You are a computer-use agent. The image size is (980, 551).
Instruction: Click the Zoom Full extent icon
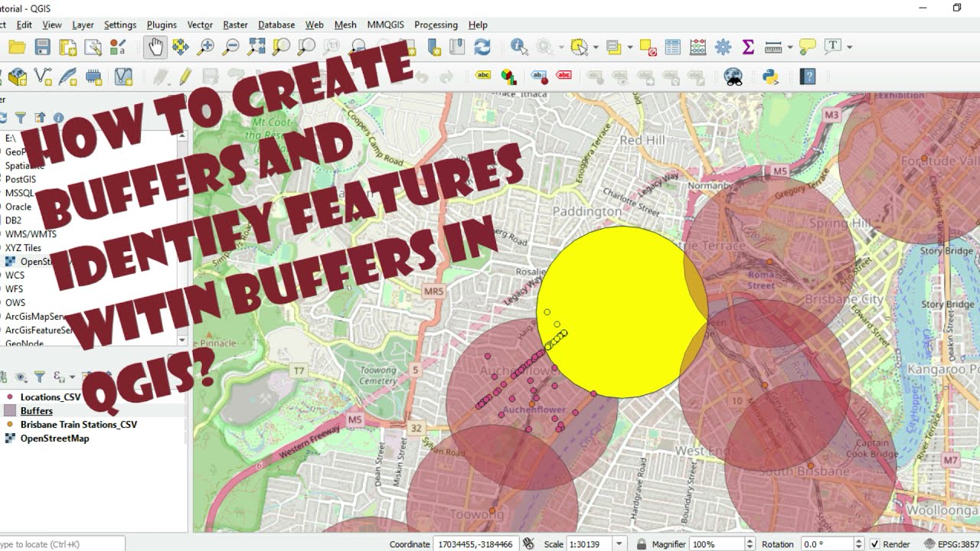tap(256, 47)
